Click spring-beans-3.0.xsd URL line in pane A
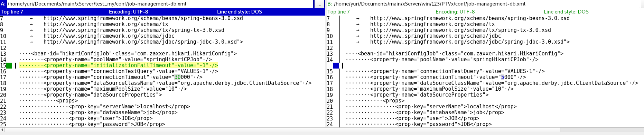The height and width of the screenshot is (135, 644). [143, 18]
